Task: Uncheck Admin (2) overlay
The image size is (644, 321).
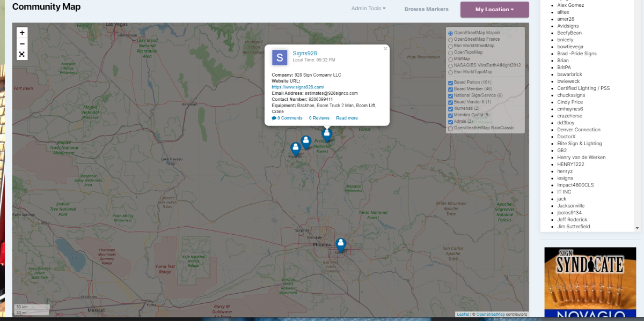Action: (451, 122)
